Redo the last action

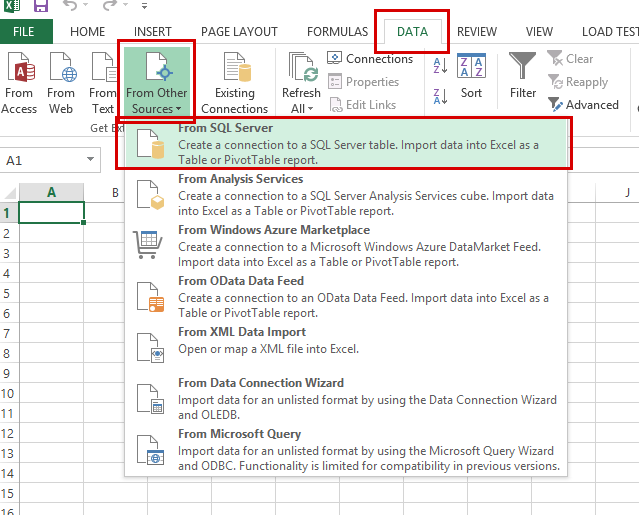tap(109, 5)
